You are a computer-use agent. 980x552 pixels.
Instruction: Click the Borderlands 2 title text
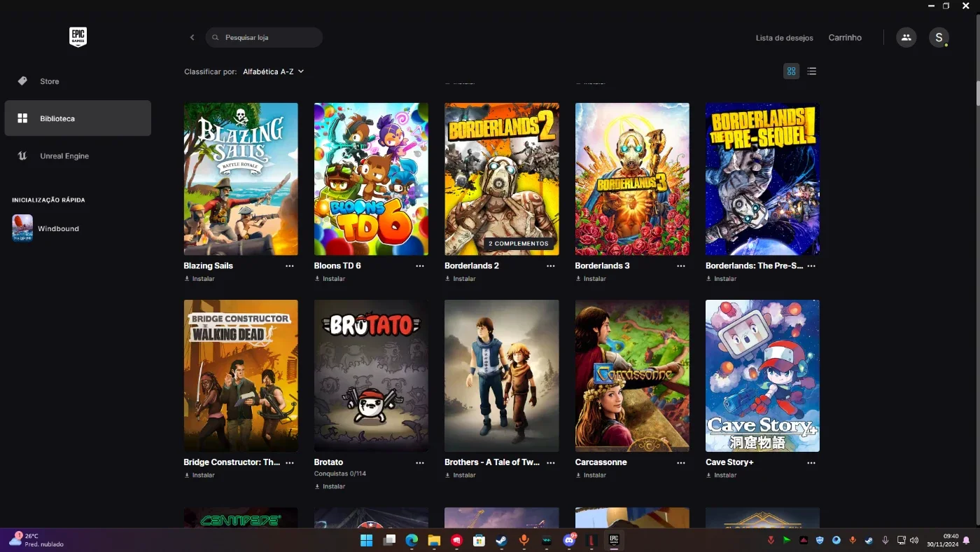click(x=472, y=266)
